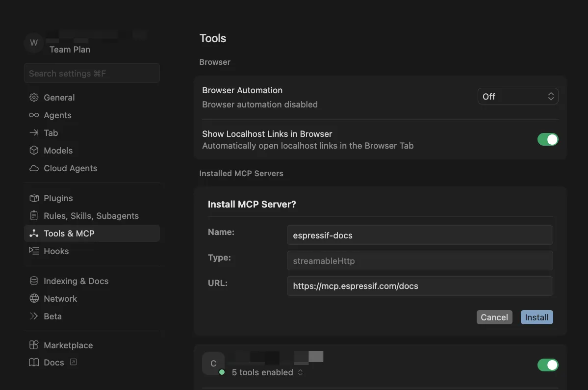Click the Name field espressif-docs
The height and width of the screenshot is (390, 588).
coord(420,235)
